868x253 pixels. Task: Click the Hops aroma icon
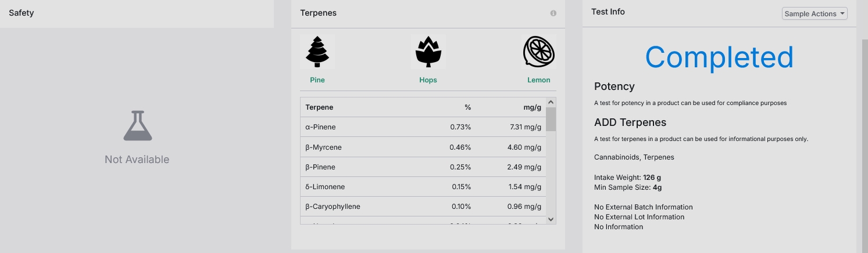tap(428, 52)
